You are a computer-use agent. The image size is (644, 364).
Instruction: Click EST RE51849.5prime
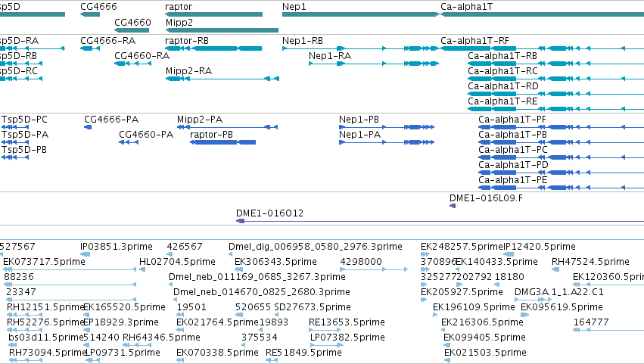(304, 353)
